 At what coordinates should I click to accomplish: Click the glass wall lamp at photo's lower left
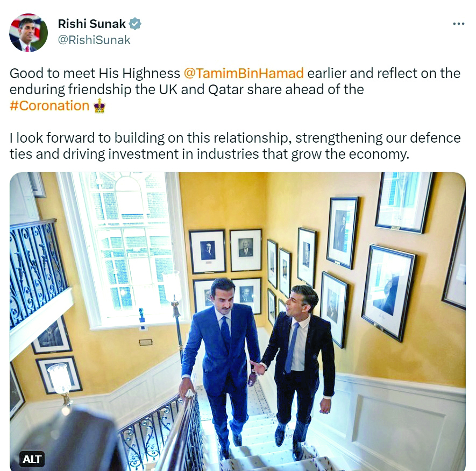click(60, 381)
